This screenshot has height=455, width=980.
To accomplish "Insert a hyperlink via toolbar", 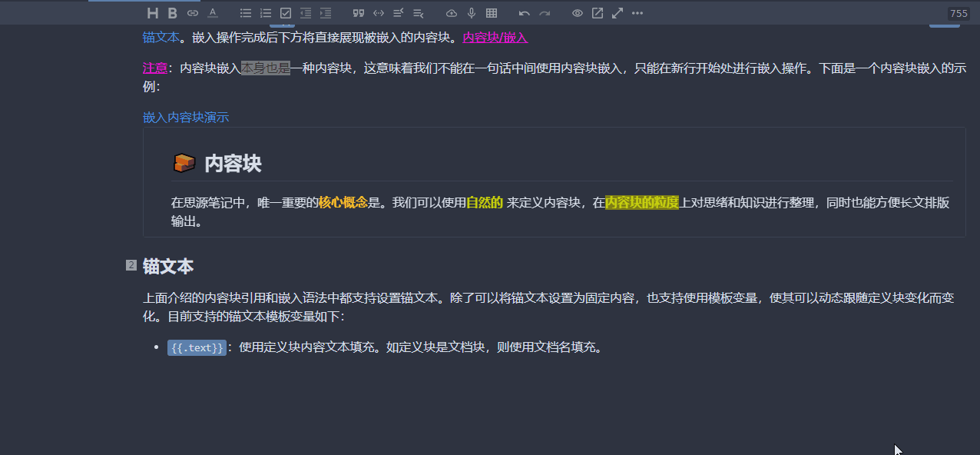I will point(193,13).
